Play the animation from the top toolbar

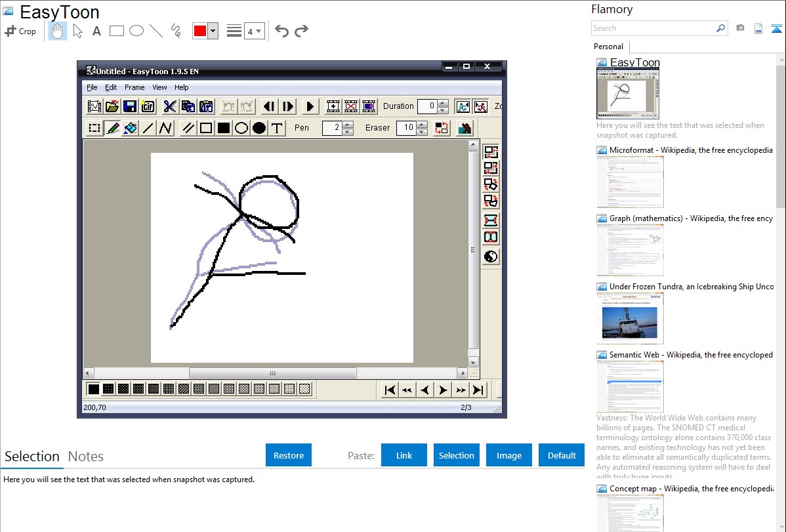click(x=310, y=106)
